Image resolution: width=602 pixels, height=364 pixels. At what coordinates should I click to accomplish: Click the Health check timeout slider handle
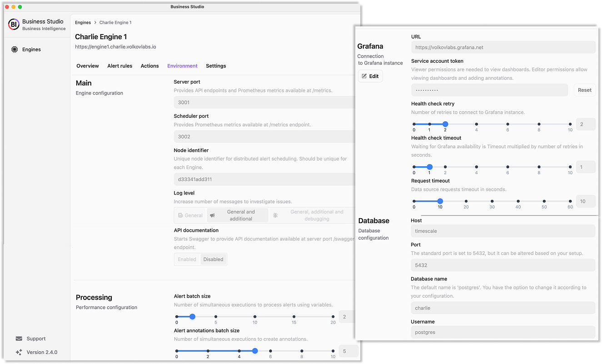coord(429,167)
